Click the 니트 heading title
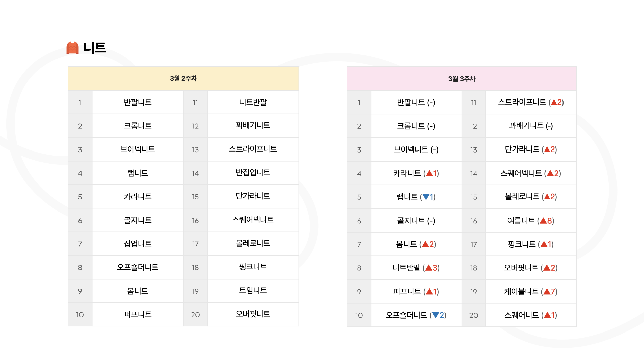The height and width of the screenshot is (362, 644). click(x=95, y=48)
